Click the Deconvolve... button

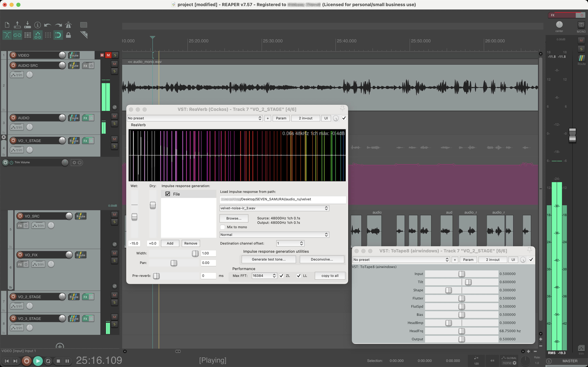click(322, 259)
